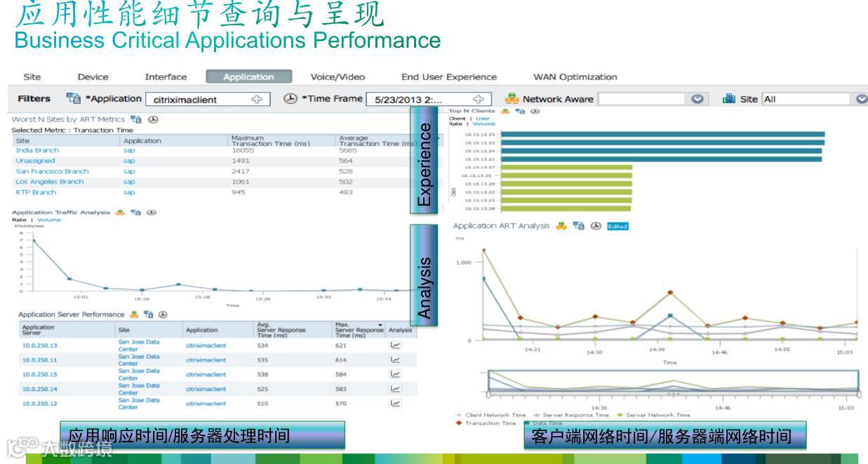Viewport: 868px width, 464px height.
Task: Select the Application tab
Action: [x=248, y=77]
